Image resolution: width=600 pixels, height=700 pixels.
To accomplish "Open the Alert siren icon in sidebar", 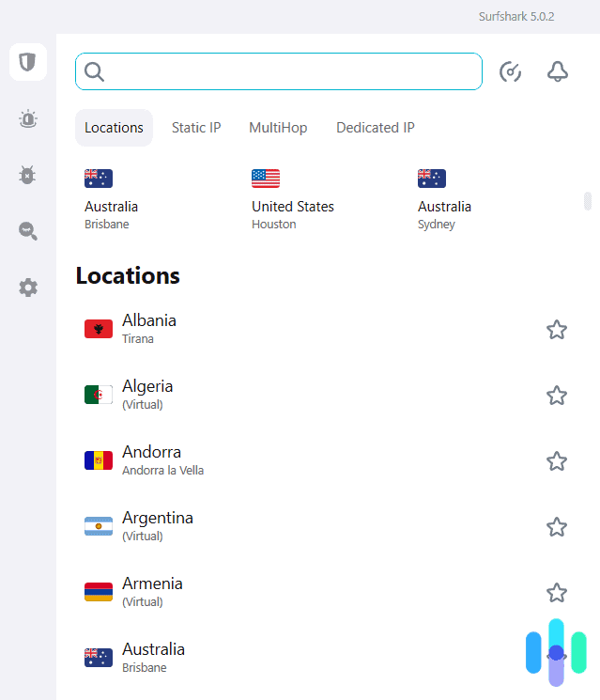I will [28, 118].
